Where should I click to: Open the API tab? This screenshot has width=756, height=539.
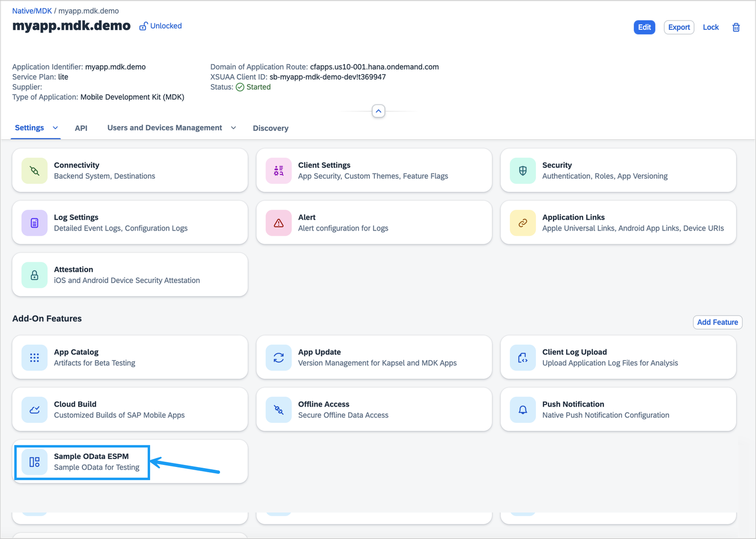(x=81, y=128)
